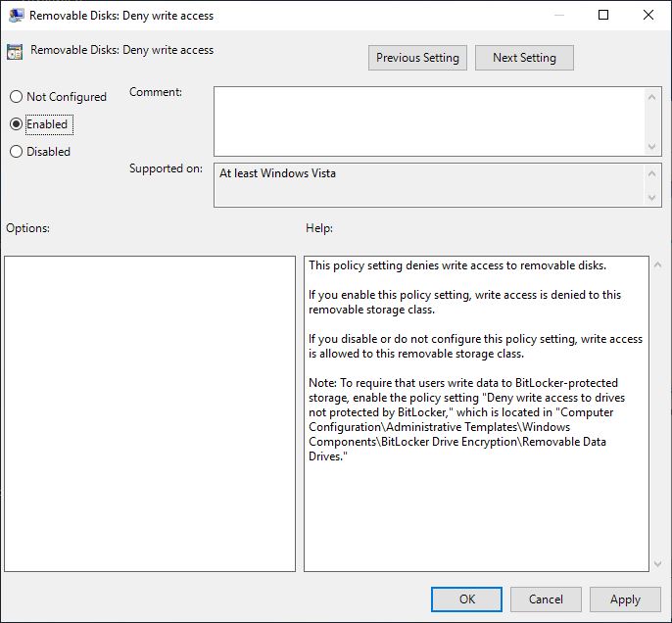Click the policy setting icon beside heading
The height and width of the screenshot is (623, 672).
click(x=15, y=52)
